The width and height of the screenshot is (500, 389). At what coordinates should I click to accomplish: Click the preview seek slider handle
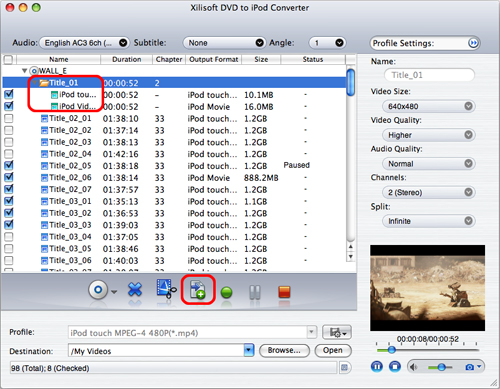(x=391, y=350)
